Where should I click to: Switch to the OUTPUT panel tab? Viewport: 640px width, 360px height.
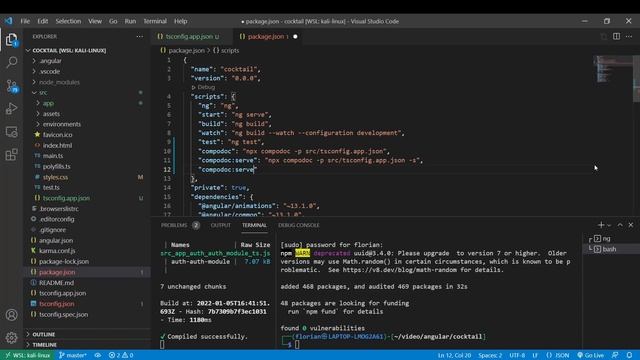(x=220, y=225)
